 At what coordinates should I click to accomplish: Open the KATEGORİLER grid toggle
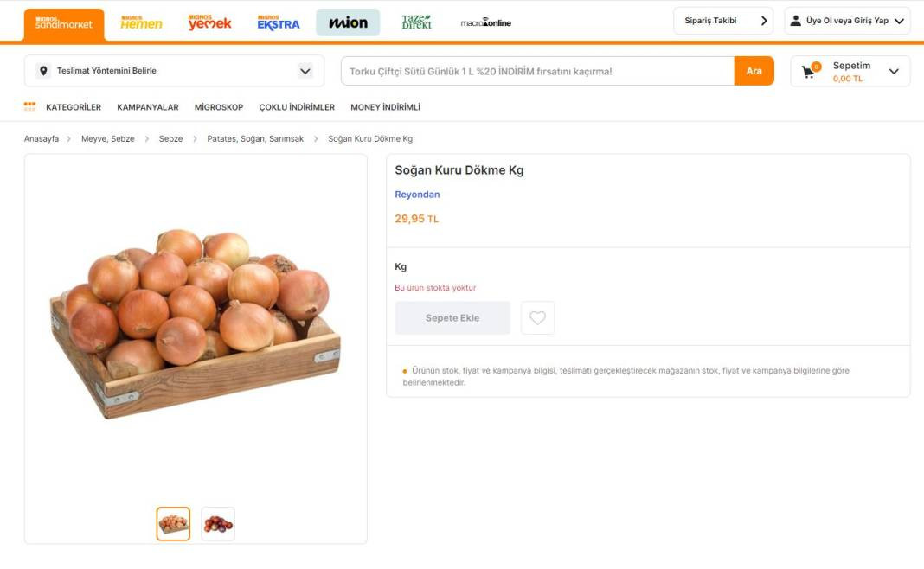point(29,105)
